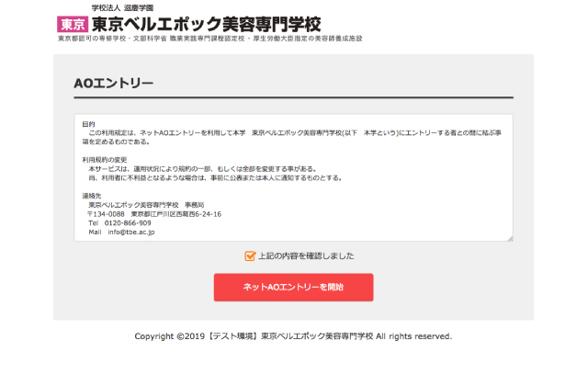This screenshot has height=386, width=588.
Task: Click the 東京ベルエポック美容専門学校 事務局 line
Action: pyautogui.click(x=146, y=205)
